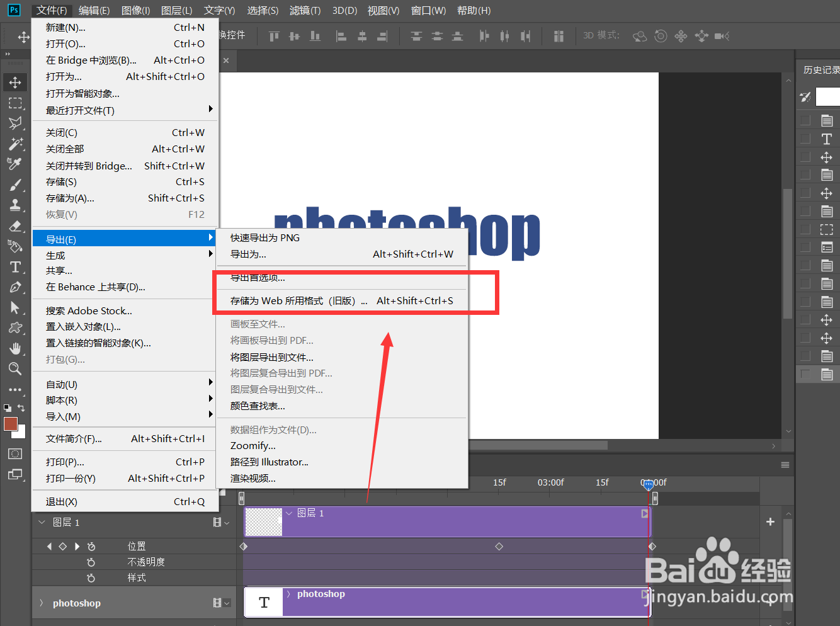Select the Magic Wand tool
840x626 pixels.
tap(15, 144)
